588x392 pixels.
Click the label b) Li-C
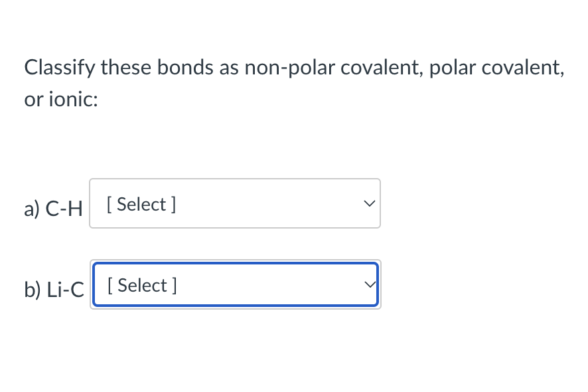tap(54, 290)
